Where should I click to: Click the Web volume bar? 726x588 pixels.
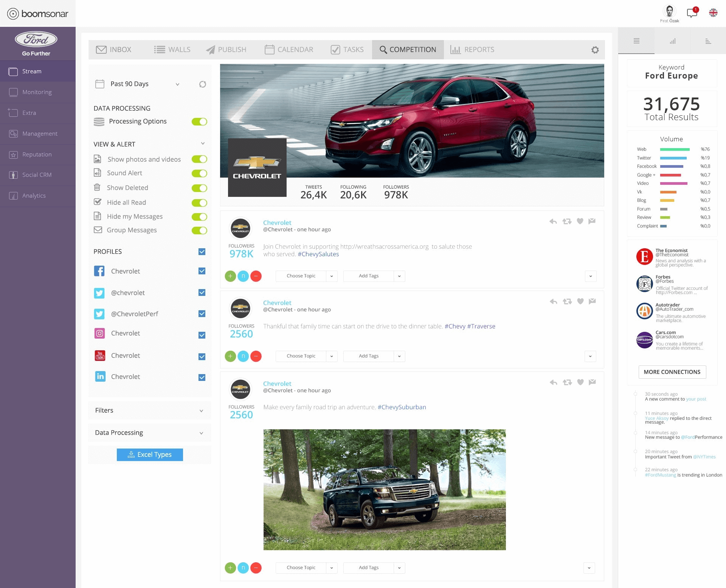coord(675,150)
